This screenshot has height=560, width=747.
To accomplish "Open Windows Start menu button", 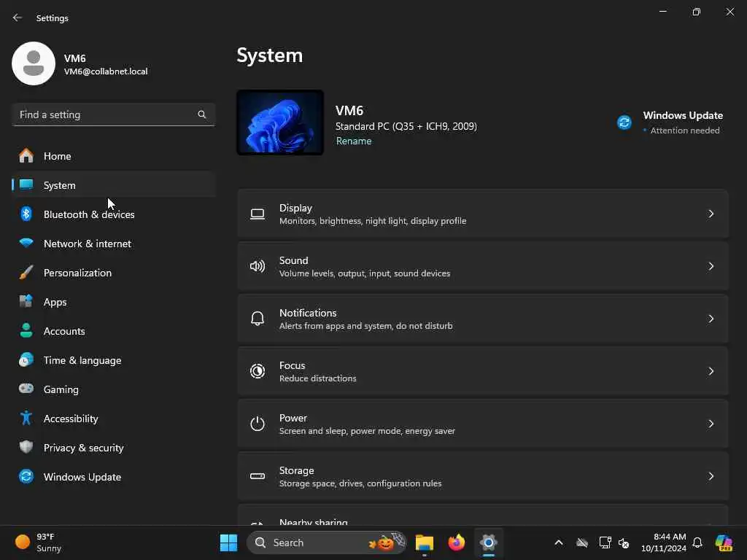I will pyautogui.click(x=228, y=542).
